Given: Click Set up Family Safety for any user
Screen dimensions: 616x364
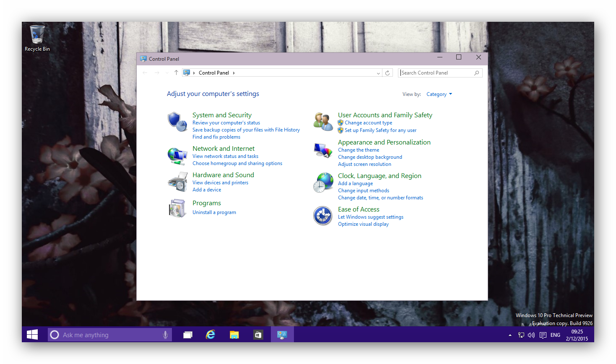Looking at the screenshot, I should pyautogui.click(x=380, y=130).
